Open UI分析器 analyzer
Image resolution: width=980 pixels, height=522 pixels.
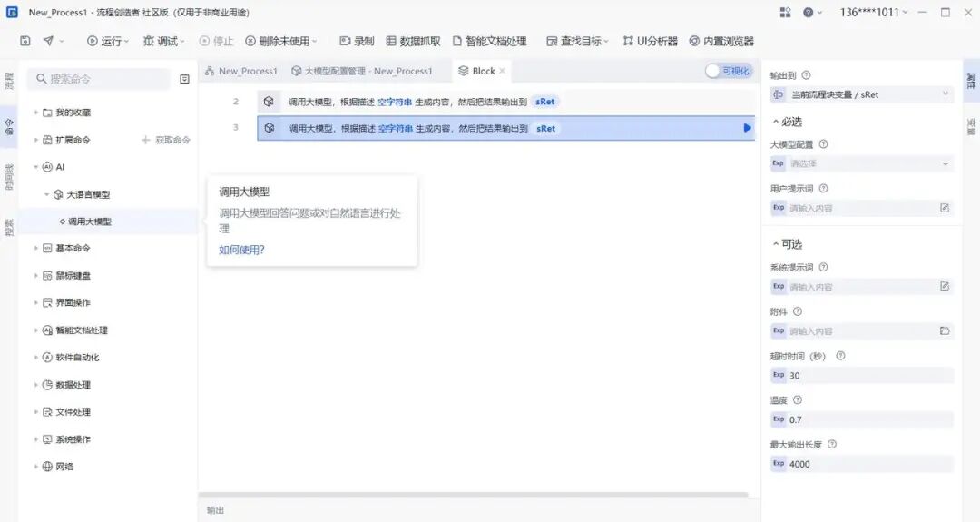click(x=650, y=41)
